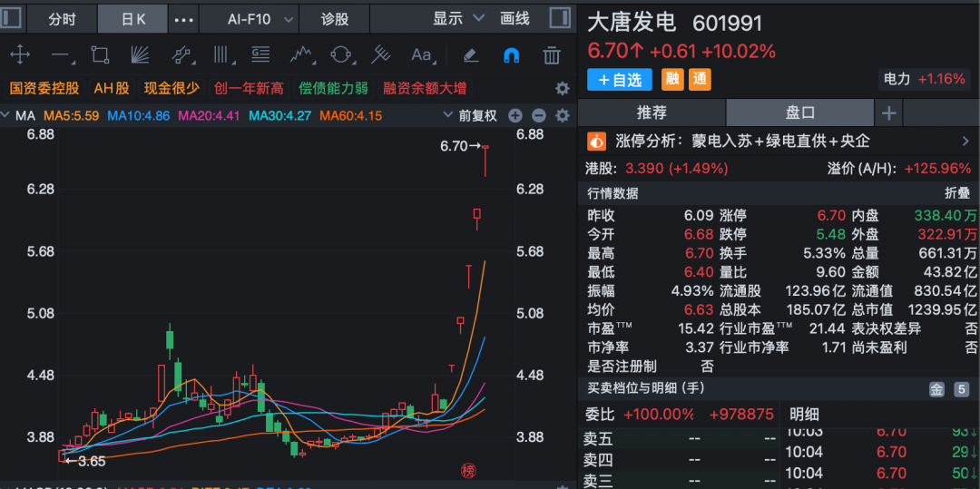Open settings gear beside stock tags row
This screenshot has height=489, width=980.
point(563,88)
